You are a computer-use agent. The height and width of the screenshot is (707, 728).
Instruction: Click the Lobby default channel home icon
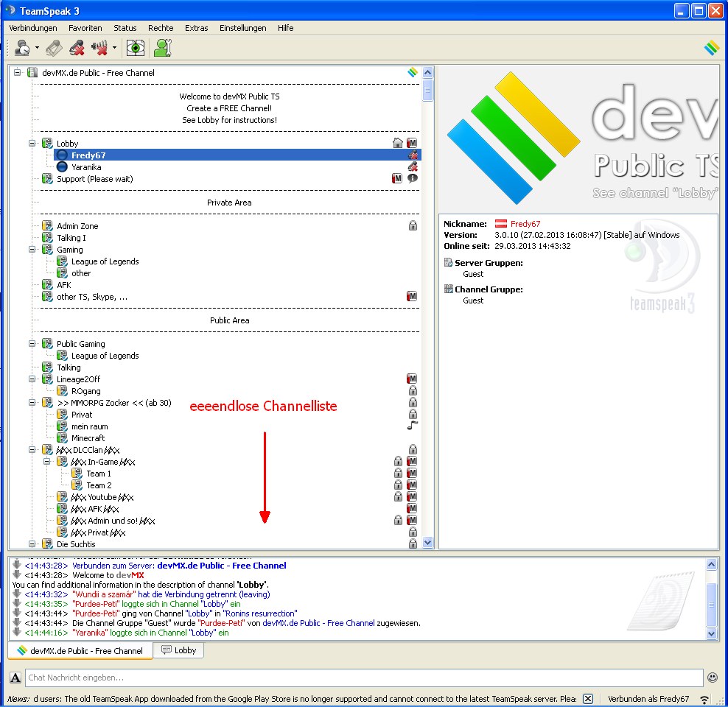(397, 143)
